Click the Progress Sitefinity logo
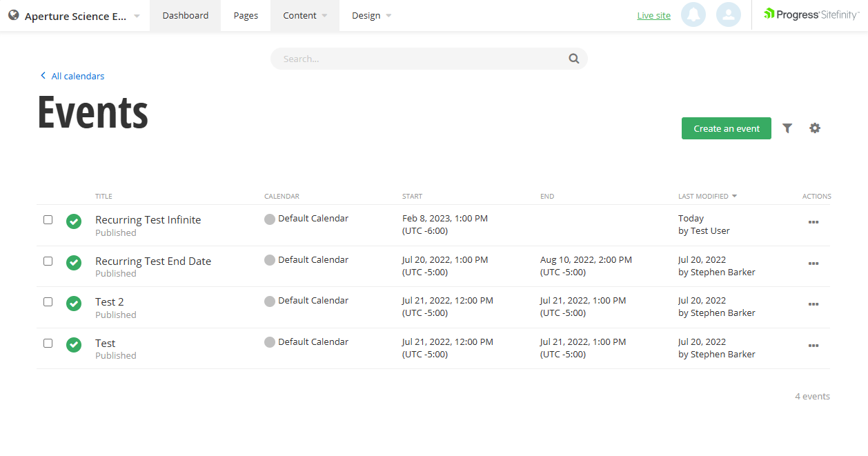868x456 pixels. (811, 13)
